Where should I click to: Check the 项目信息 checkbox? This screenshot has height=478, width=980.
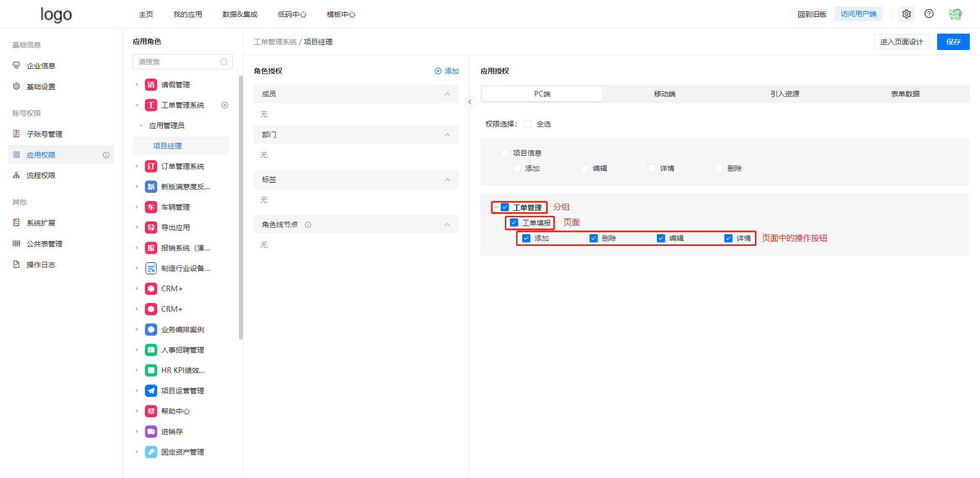coord(505,153)
